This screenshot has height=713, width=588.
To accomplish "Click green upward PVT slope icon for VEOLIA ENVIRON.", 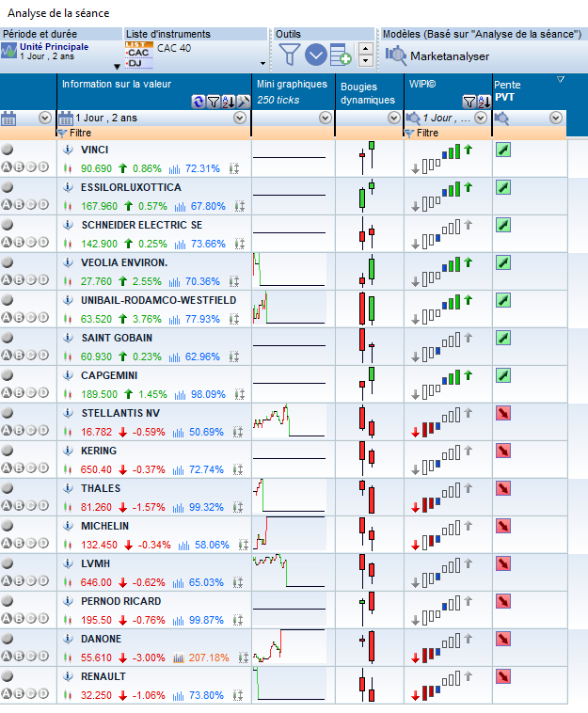I will click(x=503, y=262).
